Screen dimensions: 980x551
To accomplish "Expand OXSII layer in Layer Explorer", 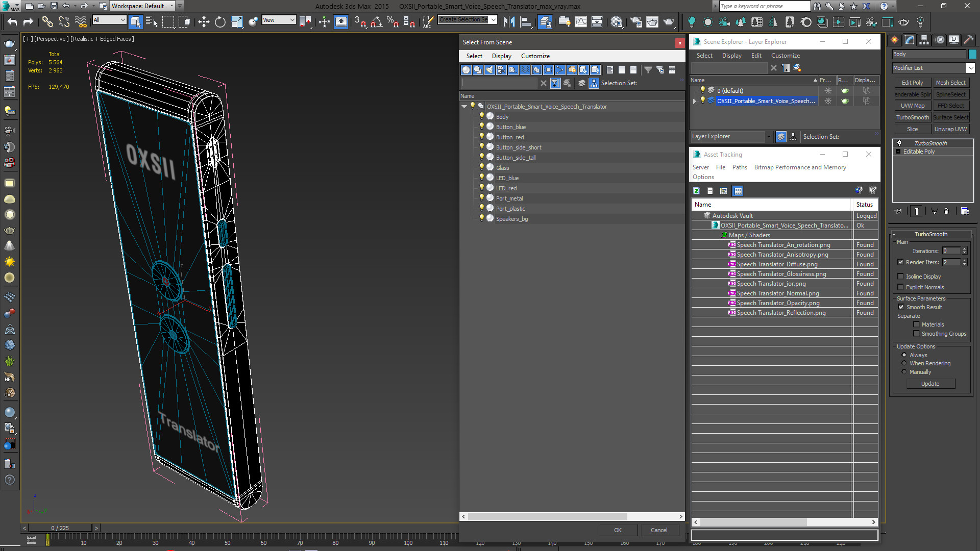I will coord(694,101).
